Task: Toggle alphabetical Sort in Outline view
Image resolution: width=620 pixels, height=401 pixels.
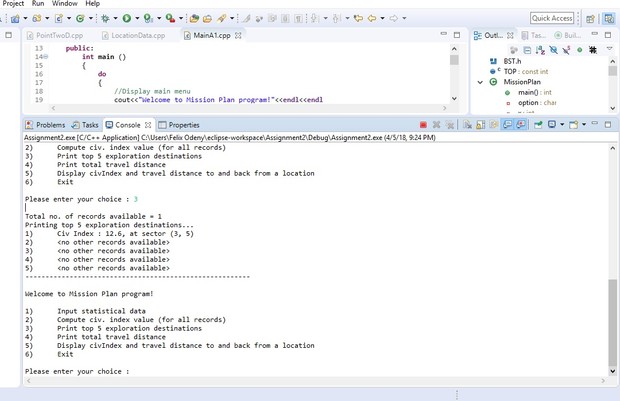Action: [540, 50]
